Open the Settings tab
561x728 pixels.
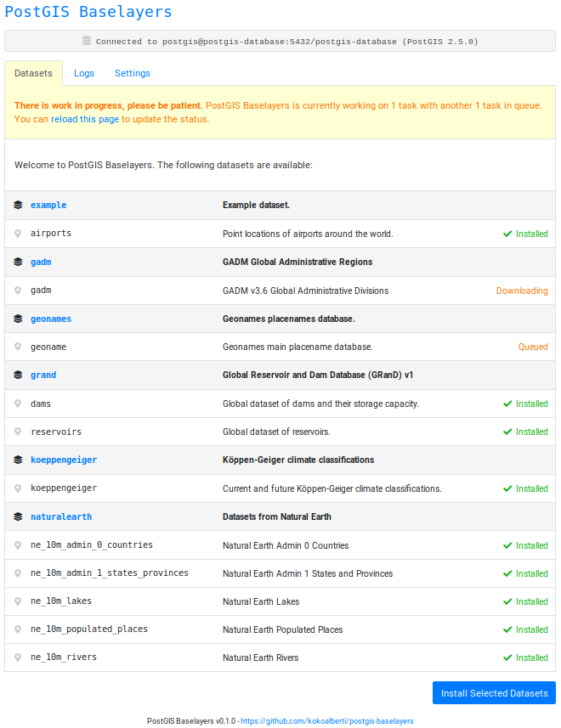pyautogui.click(x=133, y=73)
